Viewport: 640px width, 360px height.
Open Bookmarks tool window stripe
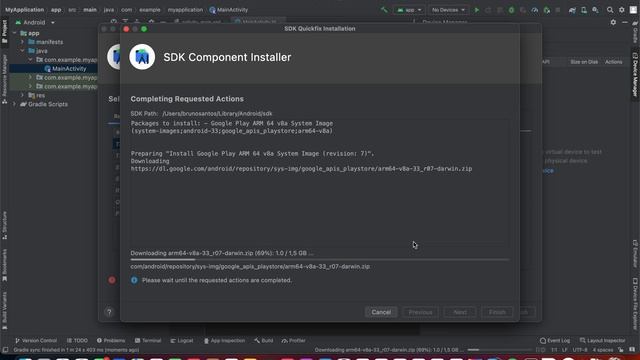(x=4, y=265)
